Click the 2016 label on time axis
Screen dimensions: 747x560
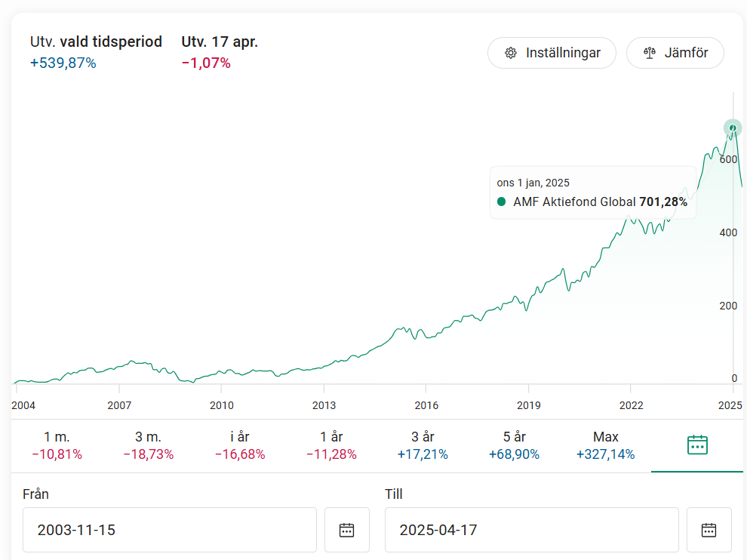pyautogui.click(x=426, y=405)
